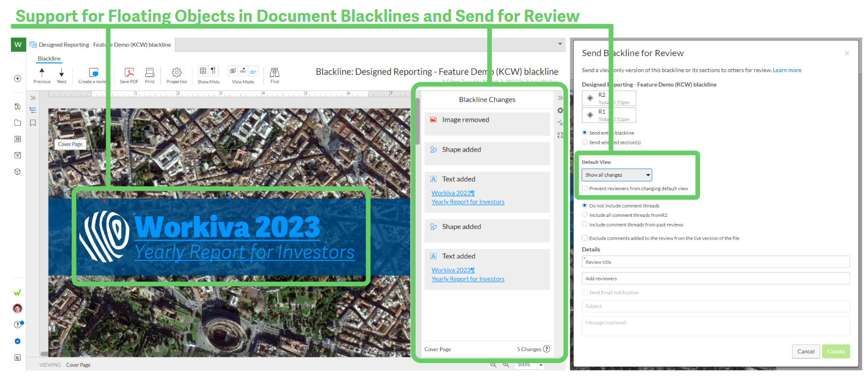Screen dimensions: 868x379
Task: Open first Workiva 2023 link in changes
Action: point(453,193)
